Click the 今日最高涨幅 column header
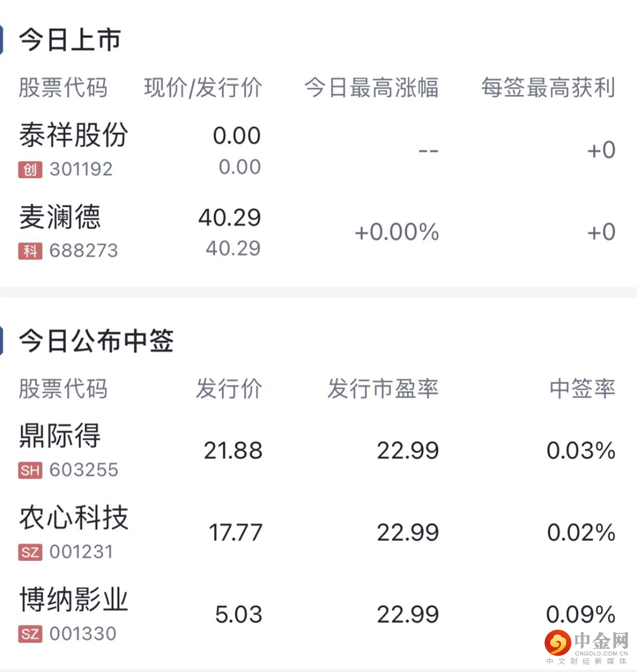 pos(372,88)
